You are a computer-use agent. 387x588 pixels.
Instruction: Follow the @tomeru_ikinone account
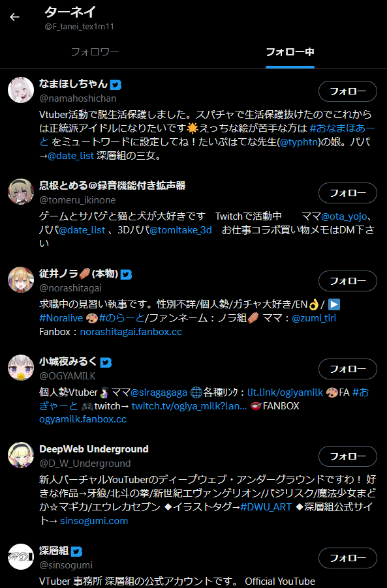tap(348, 193)
